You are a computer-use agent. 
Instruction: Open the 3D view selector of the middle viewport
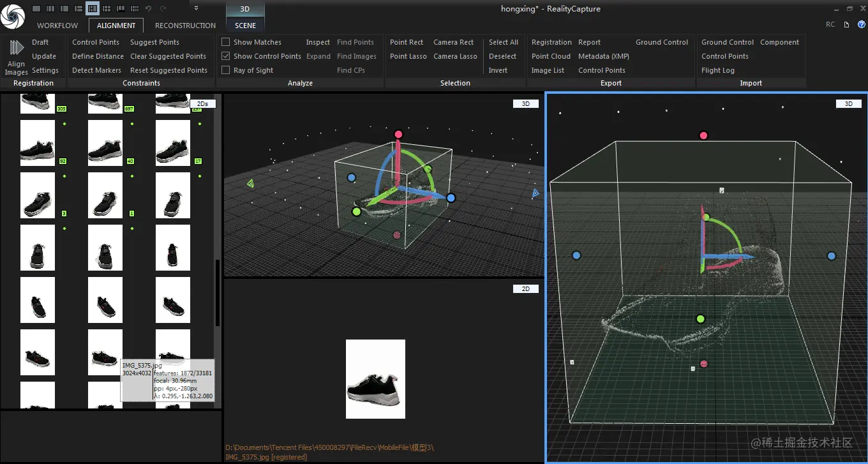tap(526, 103)
